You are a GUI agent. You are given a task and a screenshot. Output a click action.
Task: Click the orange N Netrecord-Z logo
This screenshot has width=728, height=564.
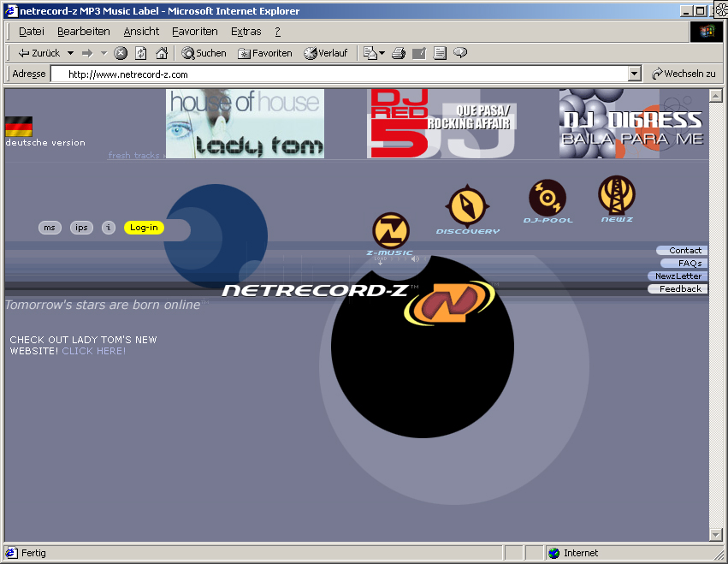pyautogui.click(x=449, y=303)
